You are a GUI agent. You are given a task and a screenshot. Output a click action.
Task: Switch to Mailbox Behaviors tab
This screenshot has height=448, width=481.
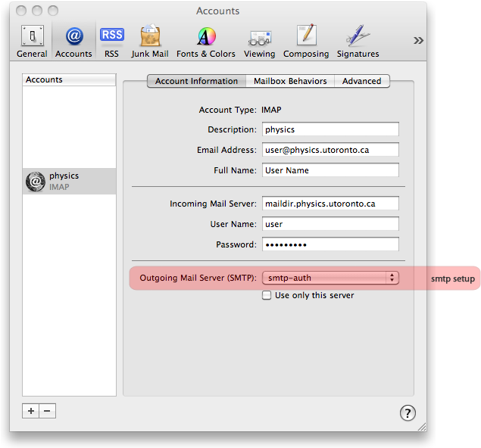290,81
